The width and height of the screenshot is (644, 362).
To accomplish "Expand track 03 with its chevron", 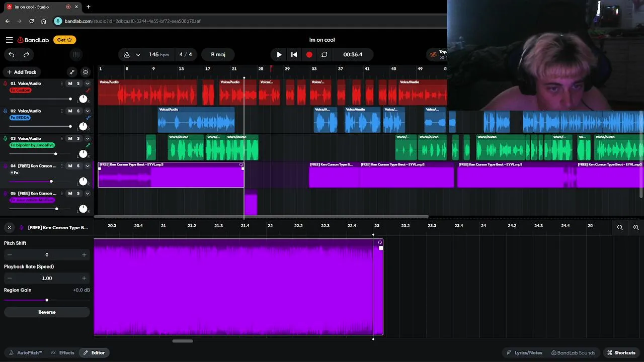I will click(87, 139).
